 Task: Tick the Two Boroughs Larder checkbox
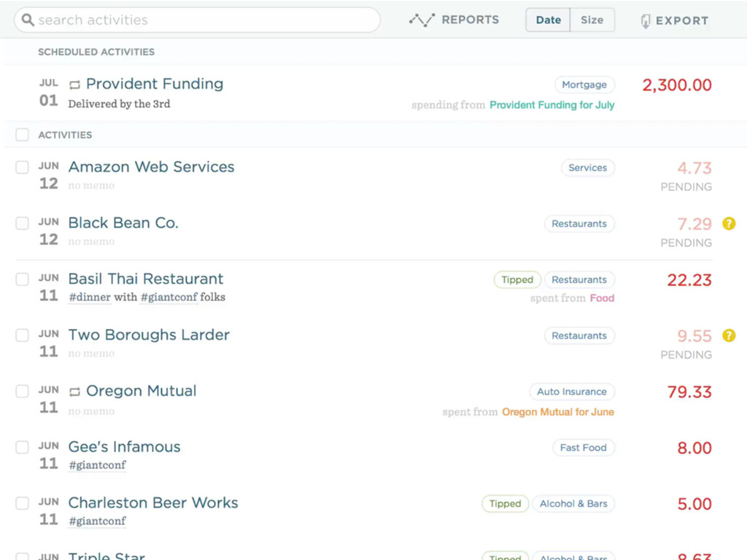point(22,335)
